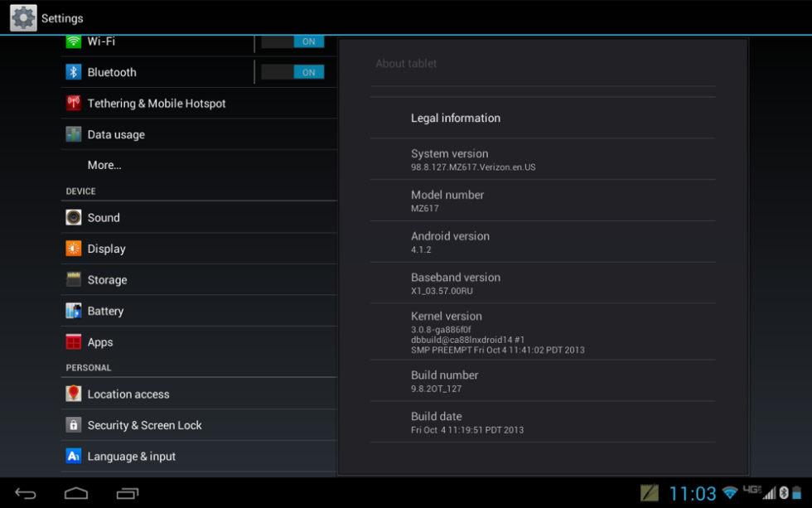Open Recent apps navigation button
The image size is (812, 508).
[x=127, y=494]
